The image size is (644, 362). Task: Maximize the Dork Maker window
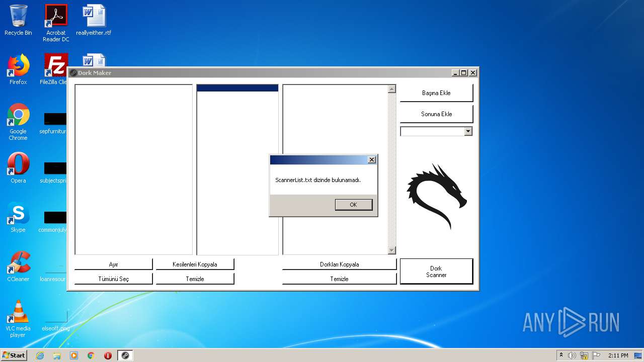[464, 73]
